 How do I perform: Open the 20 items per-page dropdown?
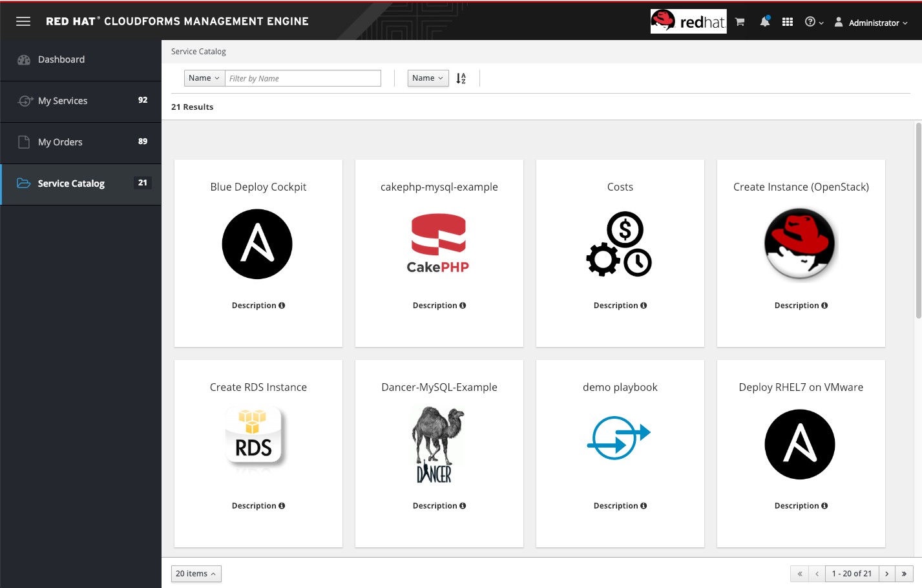click(x=196, y=574)
